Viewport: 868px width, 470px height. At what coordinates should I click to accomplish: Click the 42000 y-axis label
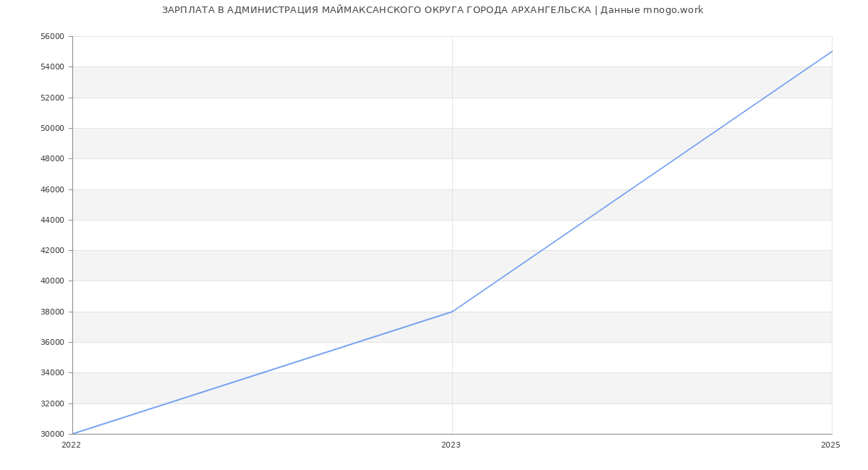(x=54, y=251)
